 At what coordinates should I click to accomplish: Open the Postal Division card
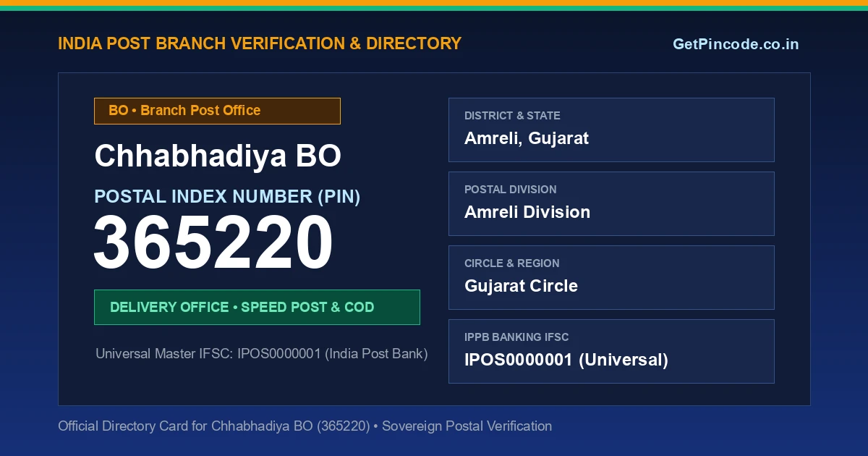click(611, 203)
